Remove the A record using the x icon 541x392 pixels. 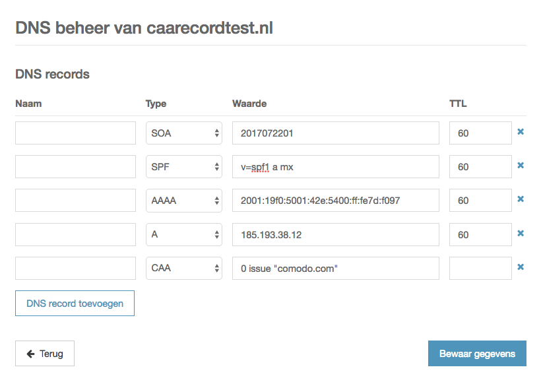(521, 234)
